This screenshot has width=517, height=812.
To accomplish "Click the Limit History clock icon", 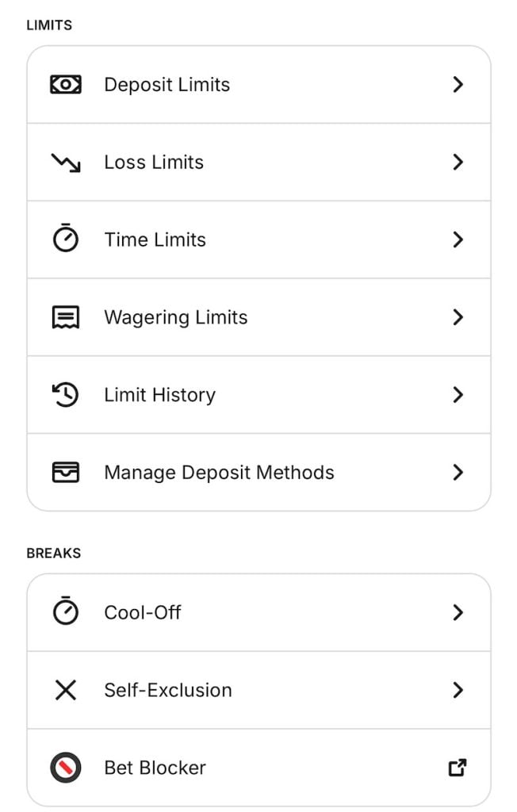I will (x=65, y=395).
